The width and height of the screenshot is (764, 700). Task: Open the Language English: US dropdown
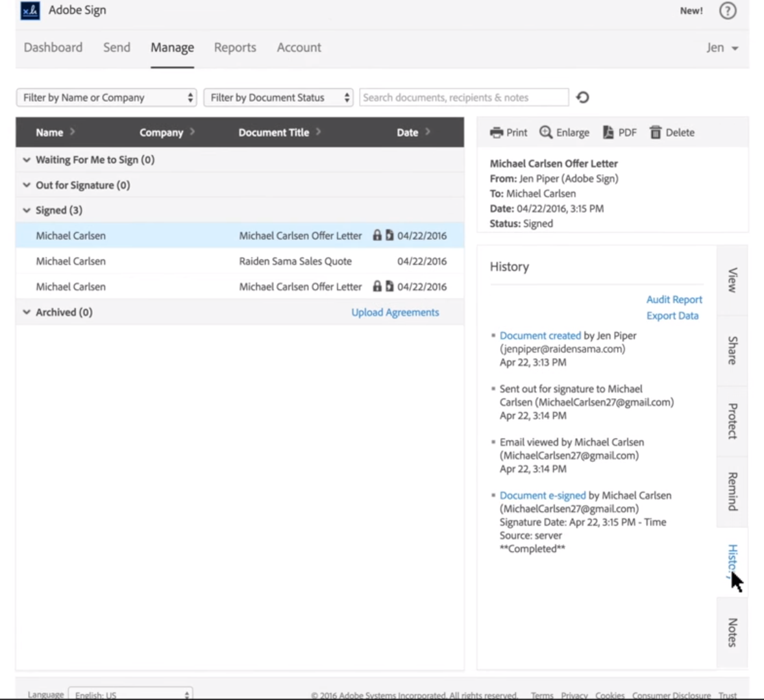pos(130,694)
